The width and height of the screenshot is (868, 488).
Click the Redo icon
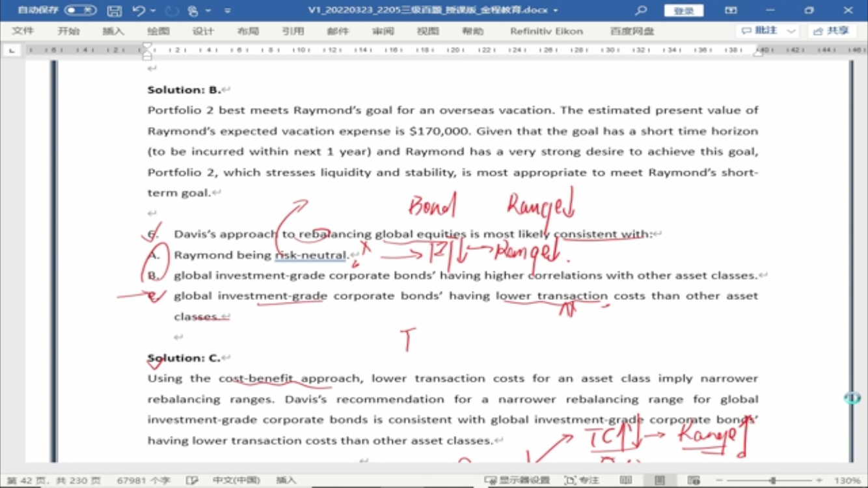click(x=172, y=10)
